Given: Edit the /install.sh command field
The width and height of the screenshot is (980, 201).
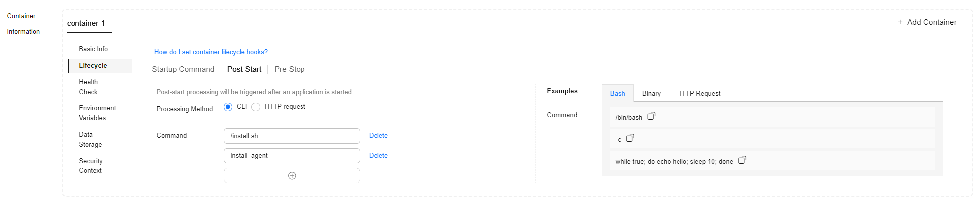Looking at the screenshot, I should coord(292,136).
